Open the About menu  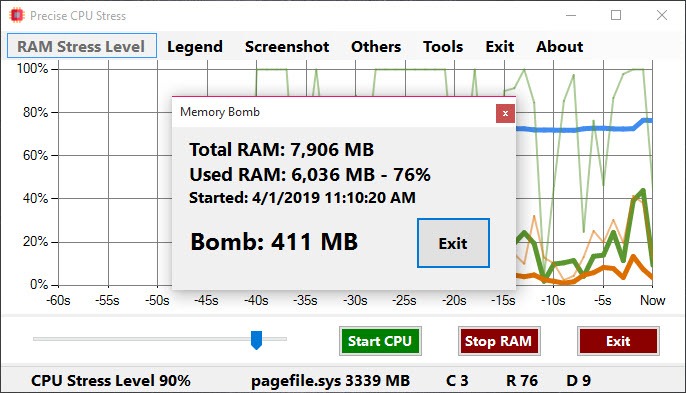(x=560, y=46)
